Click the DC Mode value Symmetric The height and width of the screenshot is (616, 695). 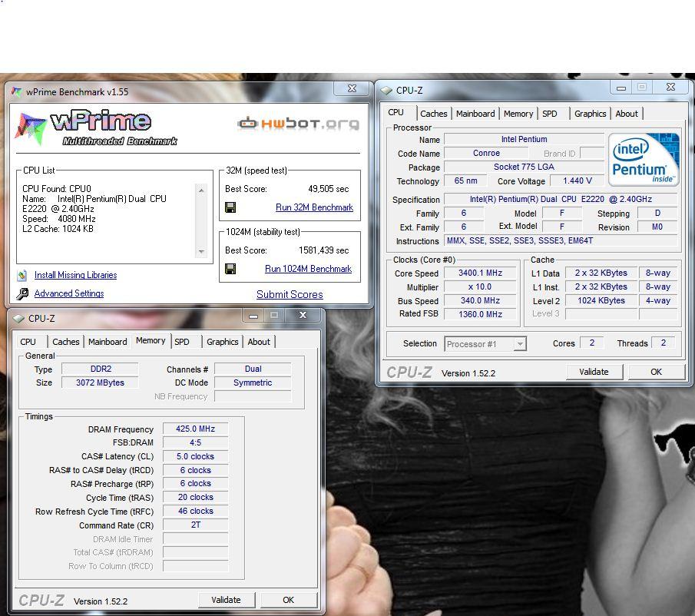(253, 383)
